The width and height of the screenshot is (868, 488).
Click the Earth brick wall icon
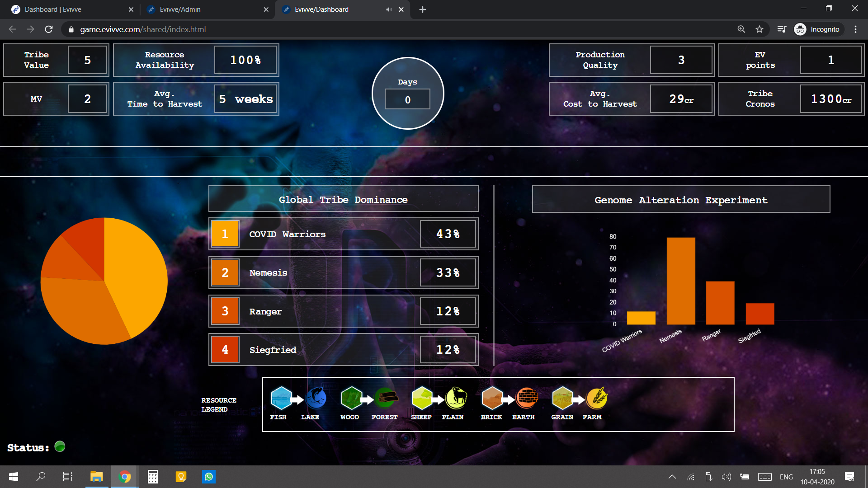[527, 398]
